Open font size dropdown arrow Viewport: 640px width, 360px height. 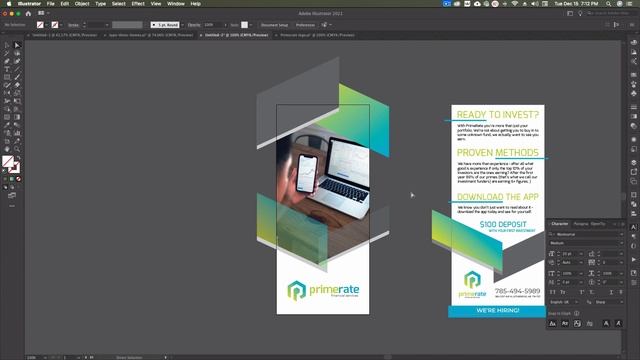tap(581, 254)
